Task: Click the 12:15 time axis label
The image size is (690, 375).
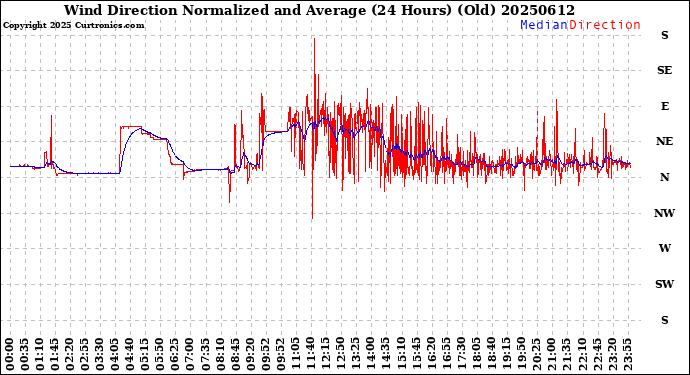Action: click(x=326, y=354)
